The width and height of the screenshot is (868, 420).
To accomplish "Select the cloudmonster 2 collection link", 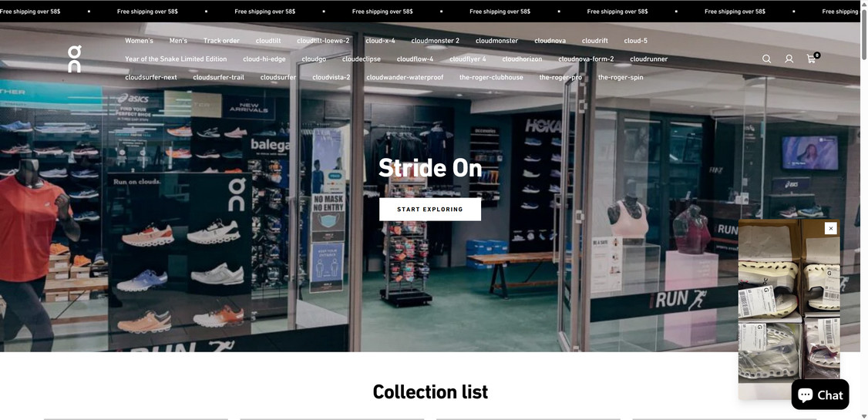I will click(435, 40).
